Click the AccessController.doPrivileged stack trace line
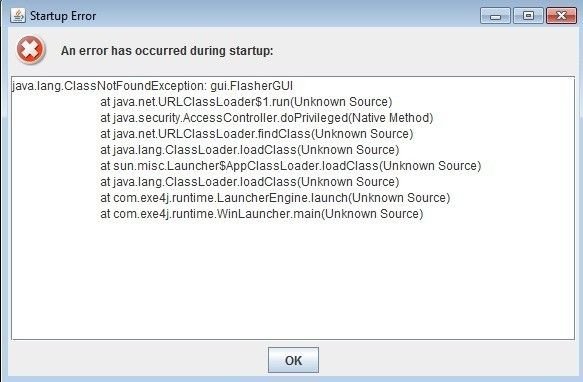Screen dimensions: 583x382 click(267, 118)
